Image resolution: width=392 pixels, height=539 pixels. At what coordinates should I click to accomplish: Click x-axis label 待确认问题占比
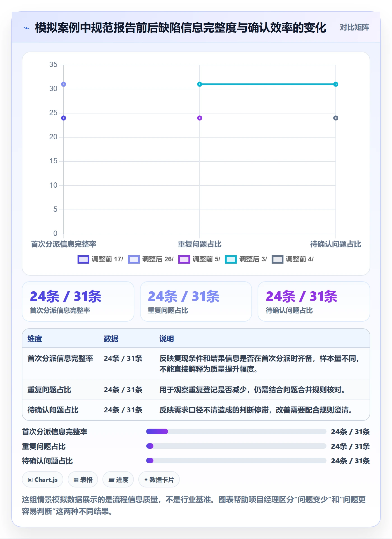[336, 244]
